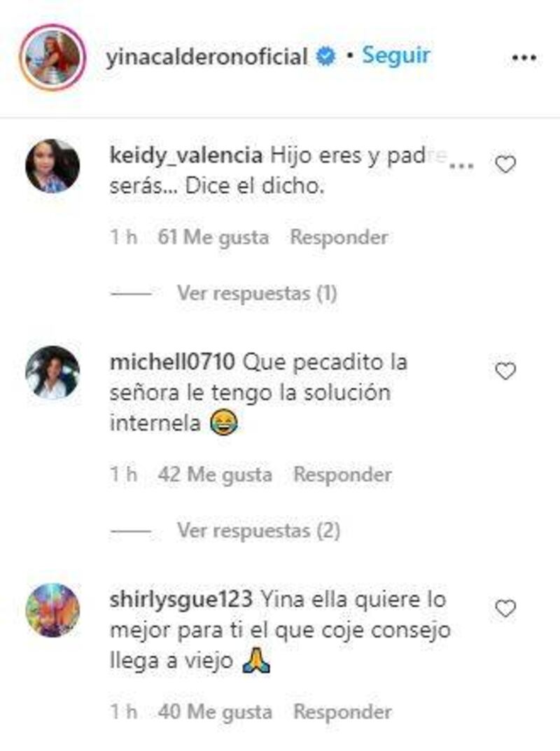Reply to shirlysgue123's comment
The width and height of the screenshot is (560, 751).
342,712
